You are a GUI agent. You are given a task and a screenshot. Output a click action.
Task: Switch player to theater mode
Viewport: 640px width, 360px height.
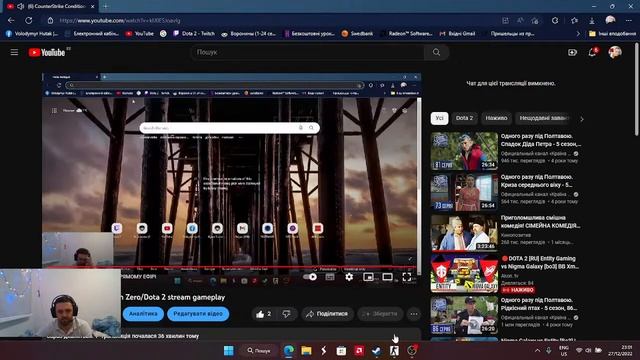click(x=387, y=277)
